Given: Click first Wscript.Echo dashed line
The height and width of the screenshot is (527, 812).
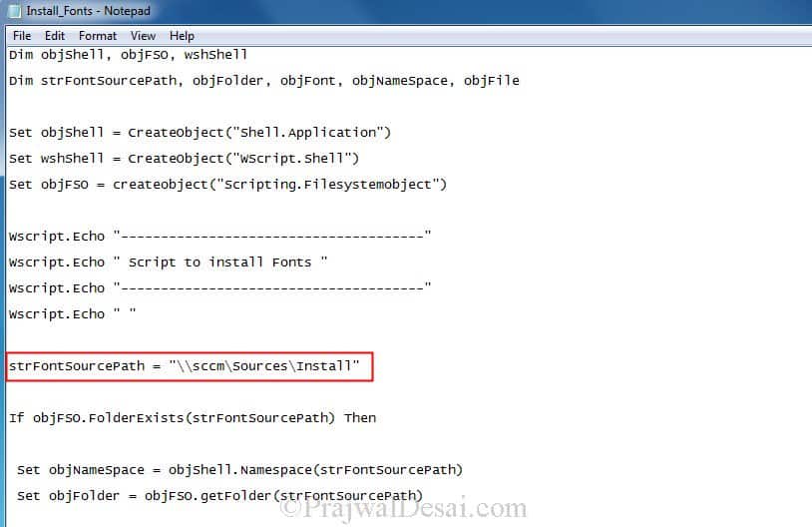Looking at the screenshot, I should 220,237.
